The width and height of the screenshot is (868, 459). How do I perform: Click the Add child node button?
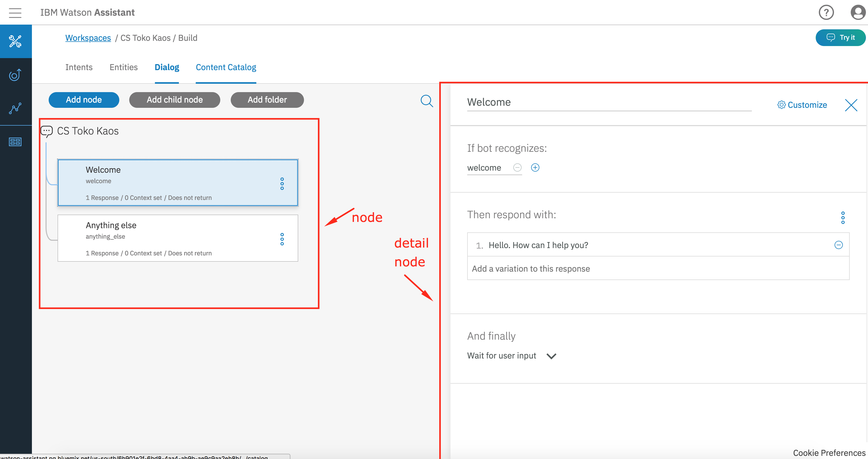pyautogui.click(x=174, y=100)
